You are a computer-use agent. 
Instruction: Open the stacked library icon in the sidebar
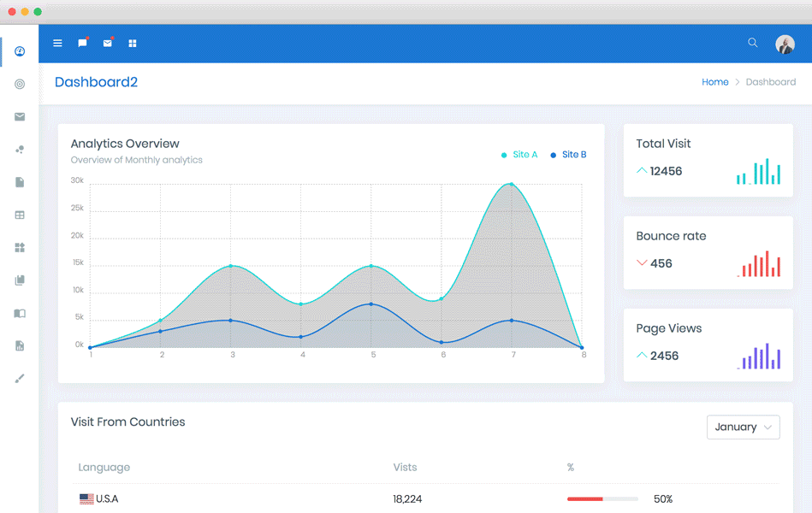(x=20, y=280)
